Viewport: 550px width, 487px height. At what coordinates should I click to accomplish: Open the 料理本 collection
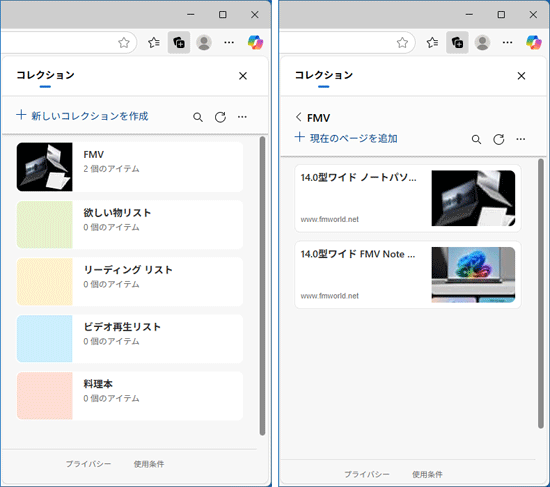coord(130,396)
